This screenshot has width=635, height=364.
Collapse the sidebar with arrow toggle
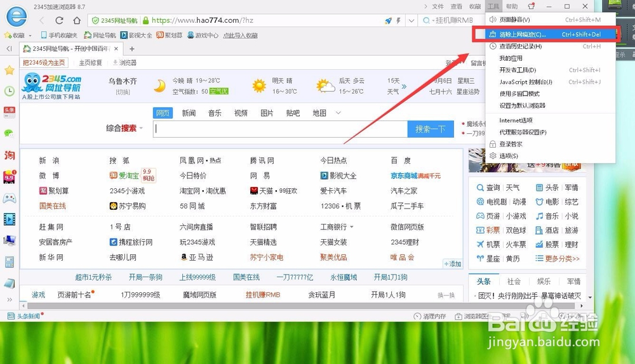9,49
